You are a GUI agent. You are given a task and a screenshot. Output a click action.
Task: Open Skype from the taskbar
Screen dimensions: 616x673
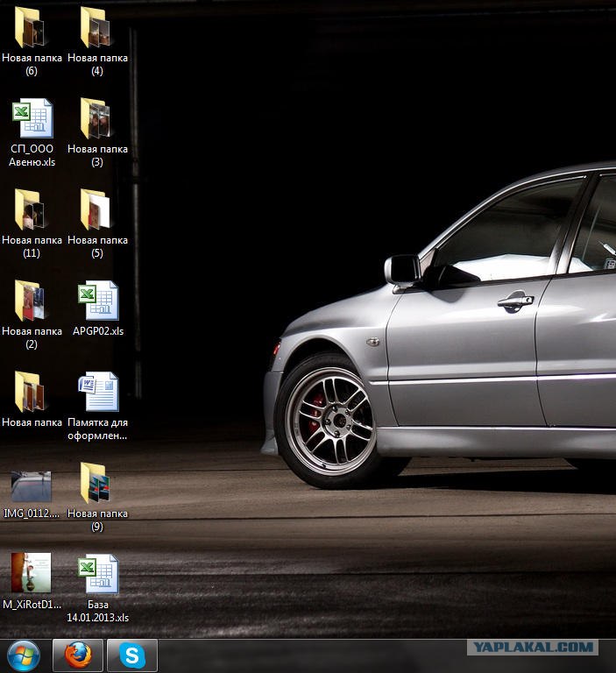point(132,655)
